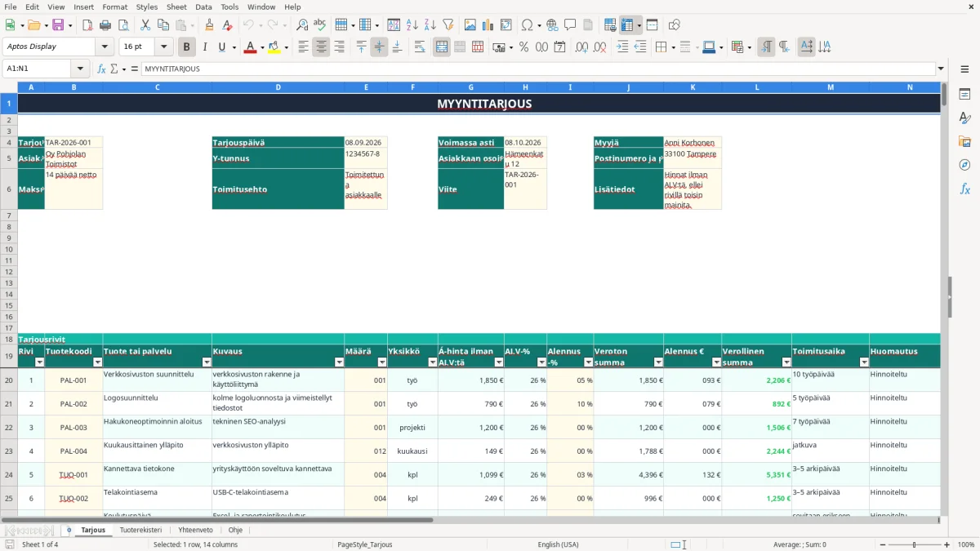Open the Toimitusaika column filter dropdown
This screenshot has width=980, height=551.
click(863, 362)
